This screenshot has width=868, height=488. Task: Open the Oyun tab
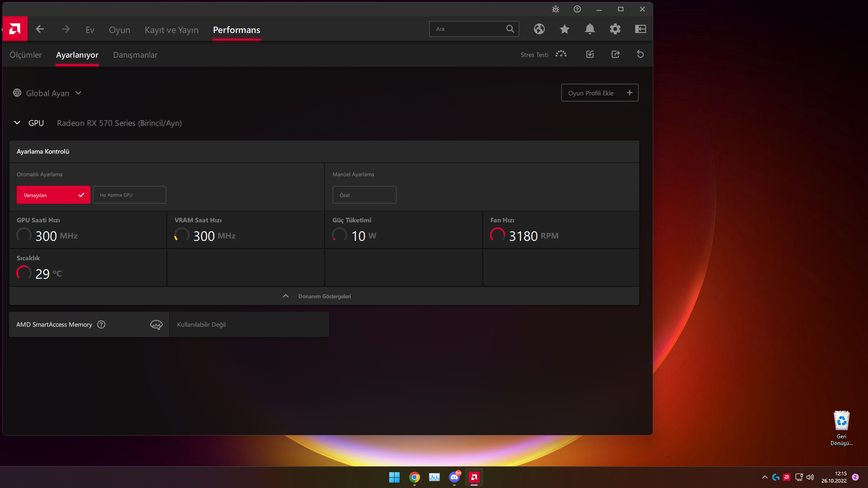[x=119, y=30]
